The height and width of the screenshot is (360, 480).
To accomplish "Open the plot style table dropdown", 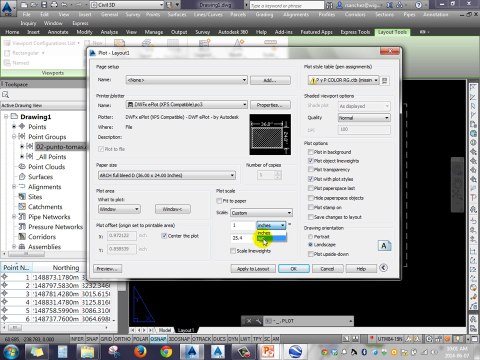I will 343,80.
